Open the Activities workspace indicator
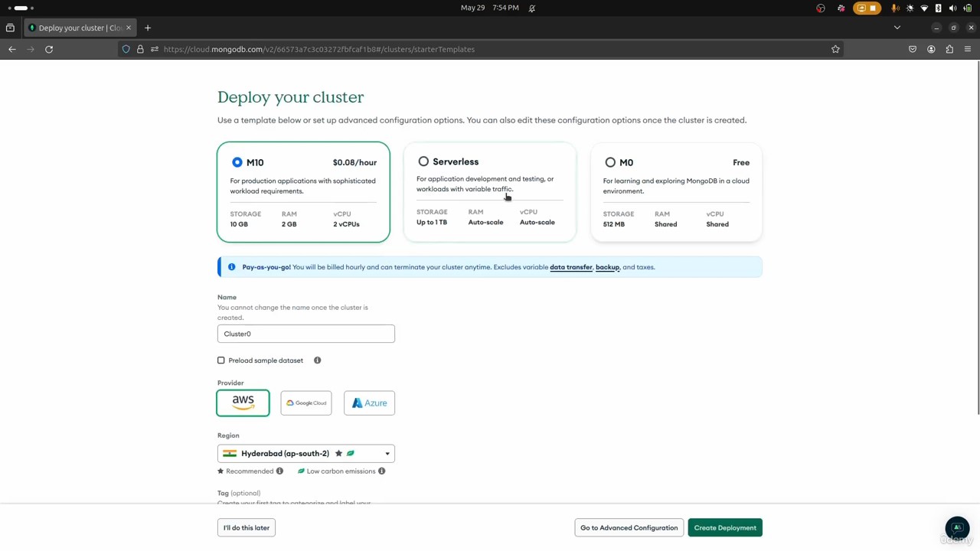This screenshot has width=980, height=551. [x=21, y=8]
